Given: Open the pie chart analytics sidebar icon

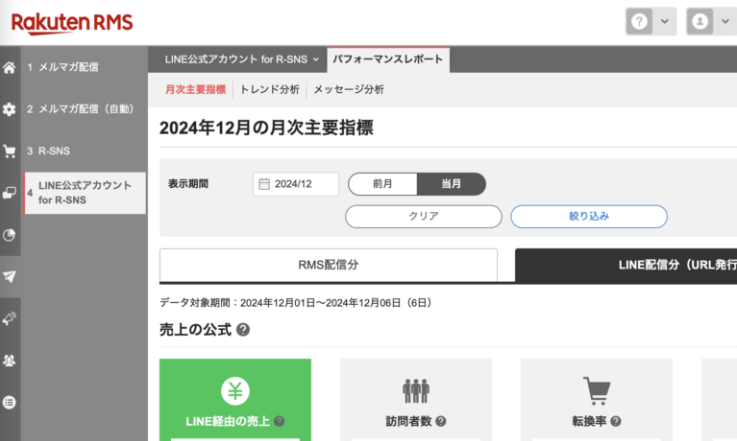Looking at the screenshot, I should (x=9, y=235).
